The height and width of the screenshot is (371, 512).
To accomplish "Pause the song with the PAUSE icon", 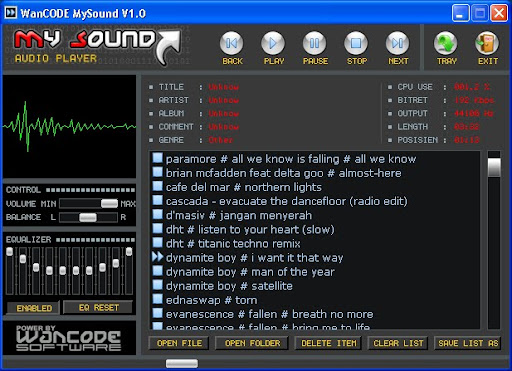I will coord(314,43).
